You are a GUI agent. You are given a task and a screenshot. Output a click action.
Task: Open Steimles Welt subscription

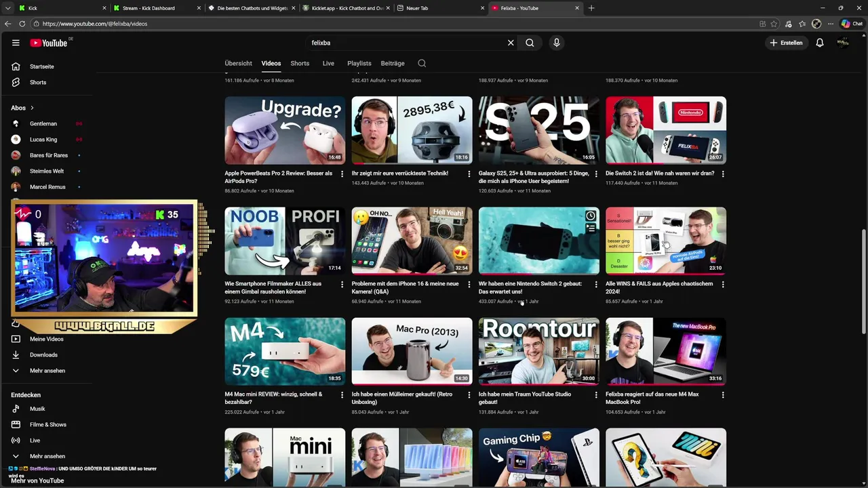pos(47,171)
